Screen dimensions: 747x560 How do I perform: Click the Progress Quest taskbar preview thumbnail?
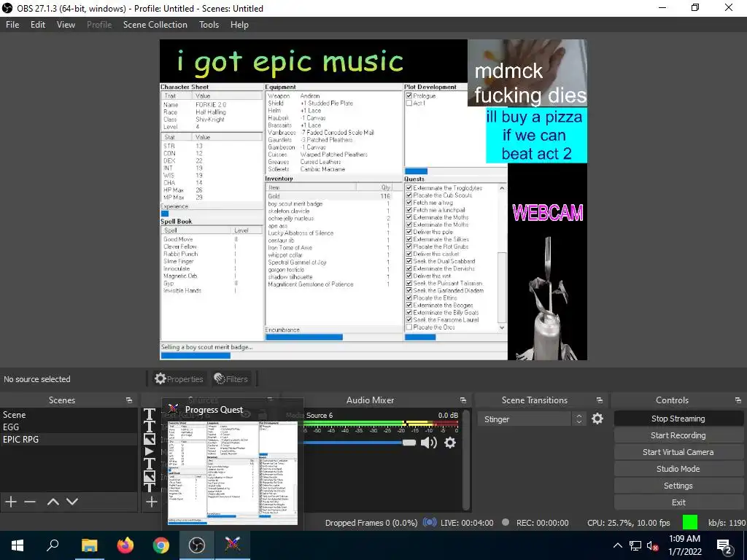(233, 472)
